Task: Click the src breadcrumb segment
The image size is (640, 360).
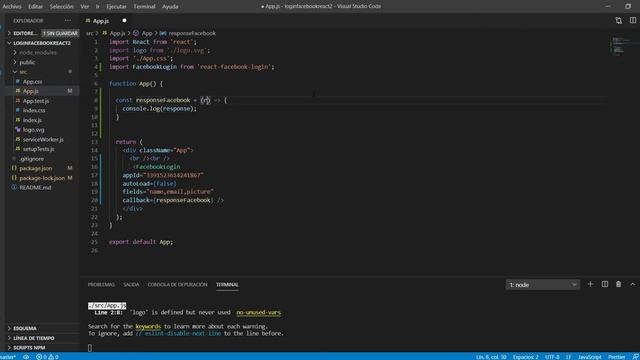Action: (89, 33)
